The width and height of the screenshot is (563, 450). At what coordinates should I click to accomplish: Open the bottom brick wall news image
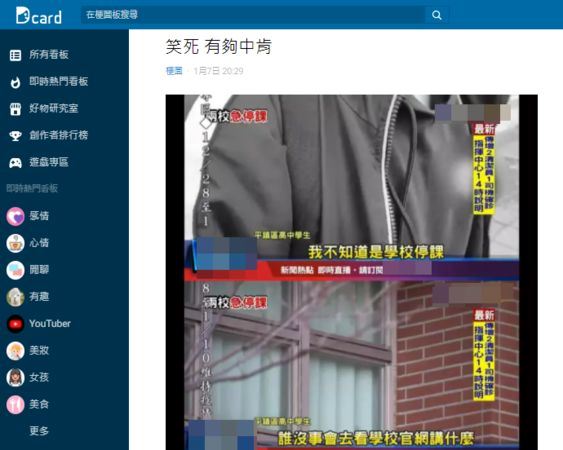[352, 366]
